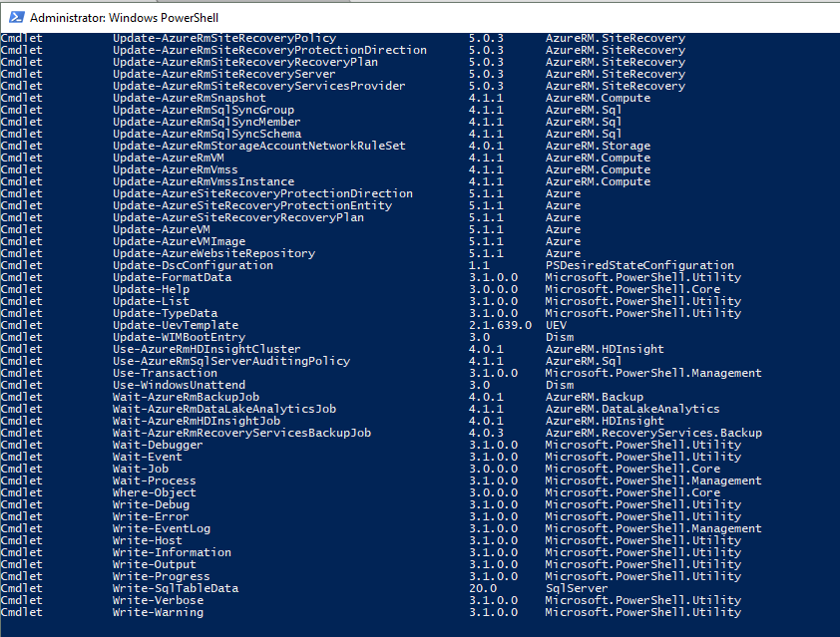
Task: Select Update-Help cmdlet name
Action: (151, 289)
